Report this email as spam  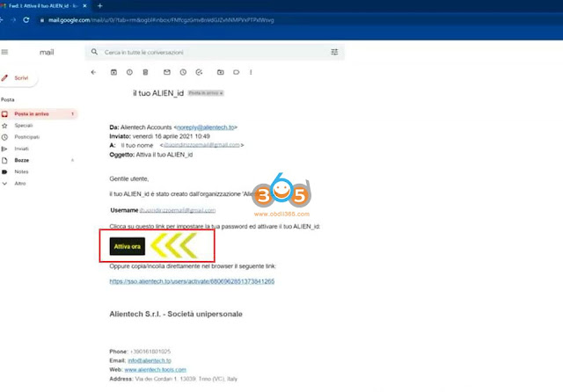click(129, 72)
